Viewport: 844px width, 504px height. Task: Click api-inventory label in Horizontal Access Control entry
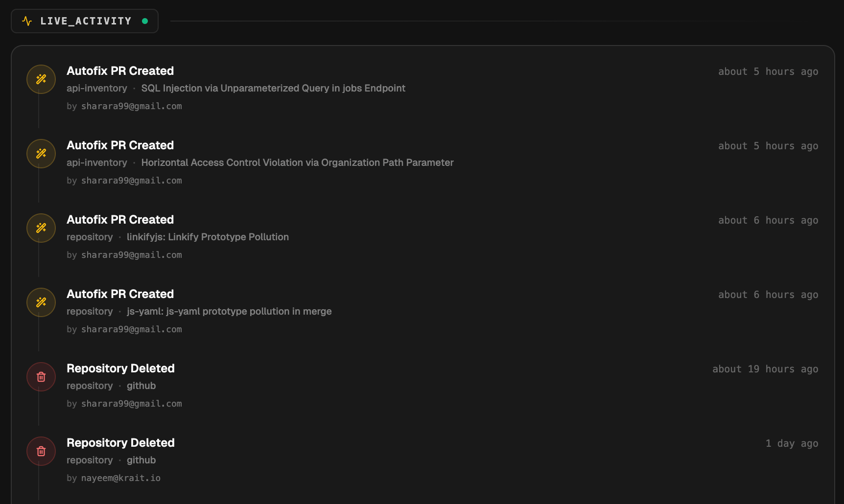click(97, 162)
